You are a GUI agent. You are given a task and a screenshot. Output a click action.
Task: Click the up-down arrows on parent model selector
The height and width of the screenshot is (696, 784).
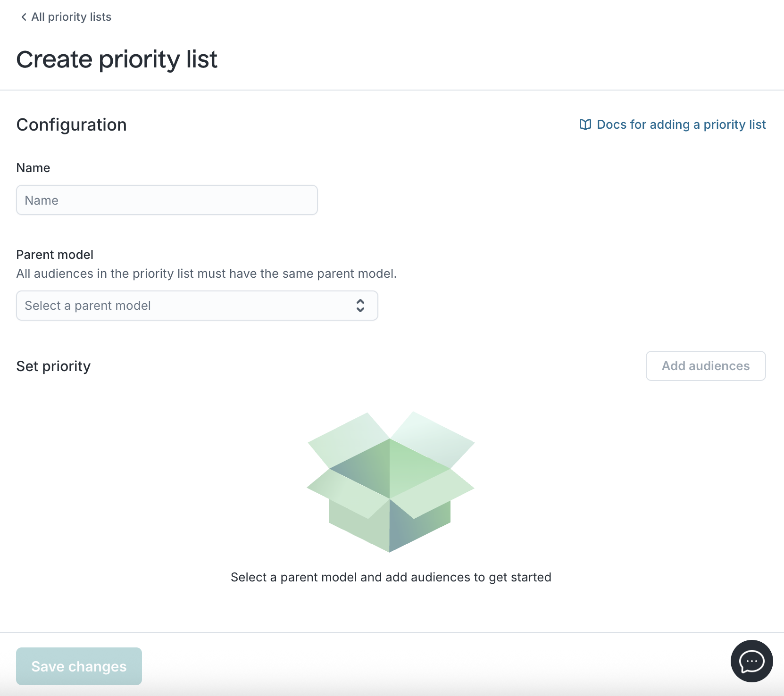(360, 306)
